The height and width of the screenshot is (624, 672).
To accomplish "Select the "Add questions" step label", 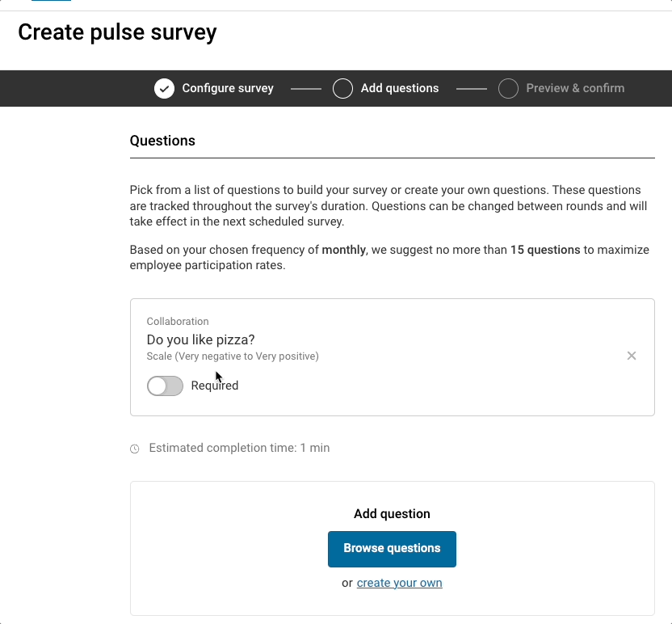I will coord(399,88).
